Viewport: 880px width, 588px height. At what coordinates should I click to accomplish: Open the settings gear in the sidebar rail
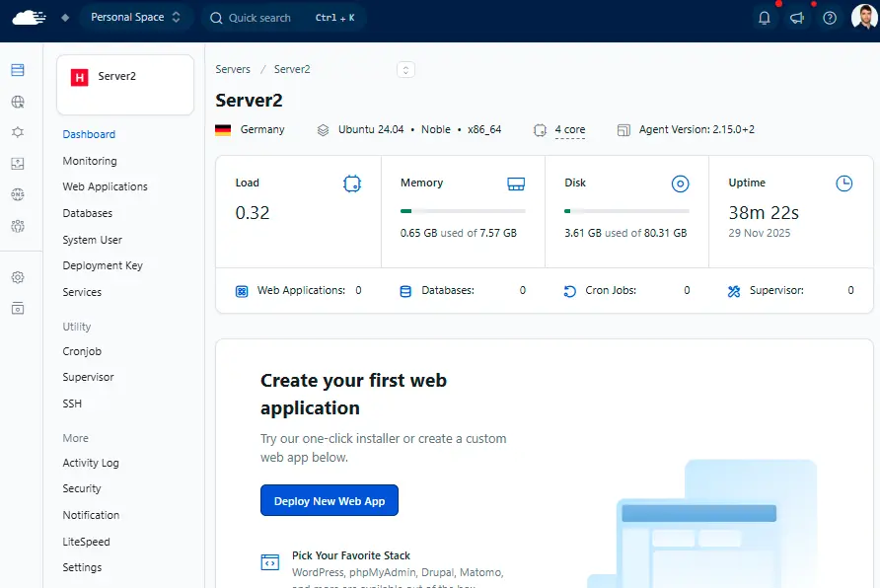pos(18,277)
